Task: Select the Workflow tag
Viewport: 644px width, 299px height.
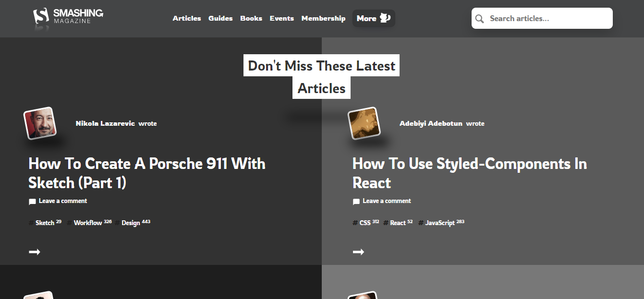Action: (88, 223)
